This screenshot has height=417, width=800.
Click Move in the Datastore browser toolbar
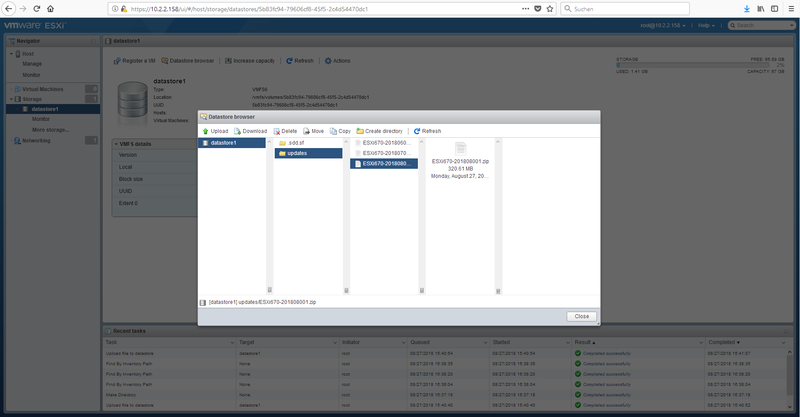point(314,131)
